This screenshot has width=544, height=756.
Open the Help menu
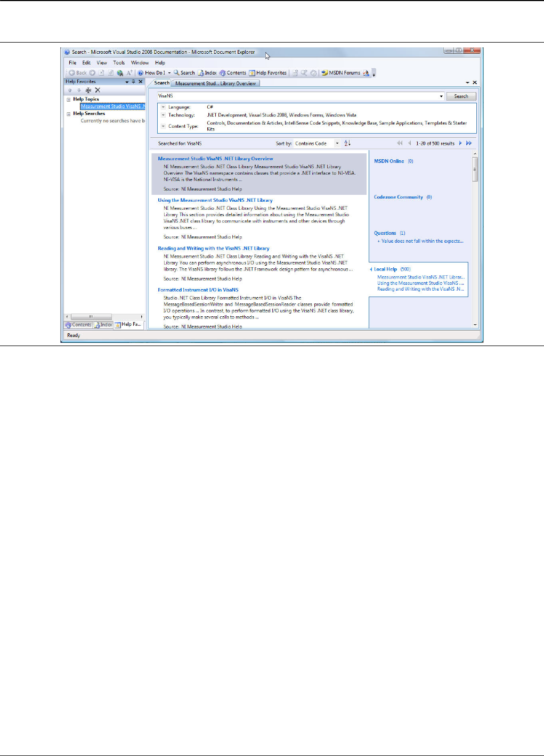point(160,63)
